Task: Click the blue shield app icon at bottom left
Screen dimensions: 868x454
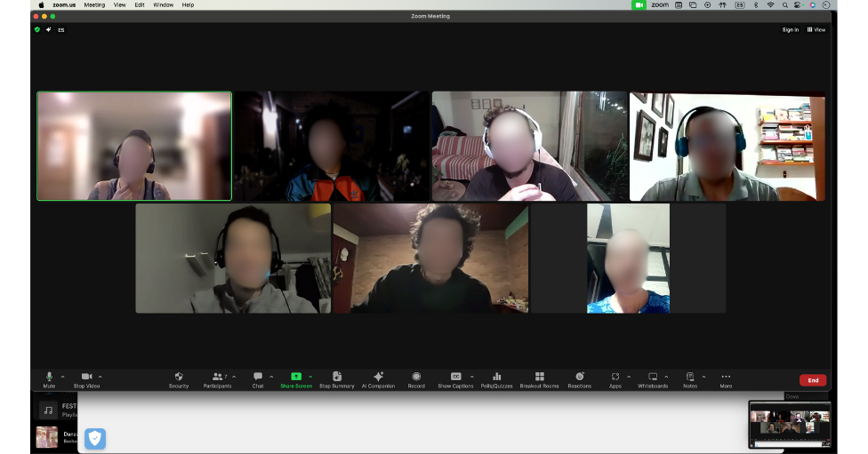Action: tap(95, 439)
